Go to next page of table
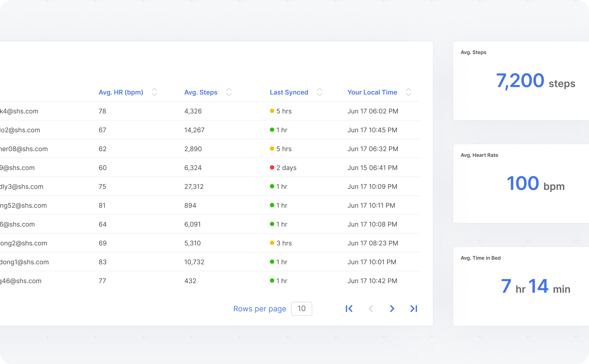Image resolution: width=589 pixels, height=364 pixels. 392,308
